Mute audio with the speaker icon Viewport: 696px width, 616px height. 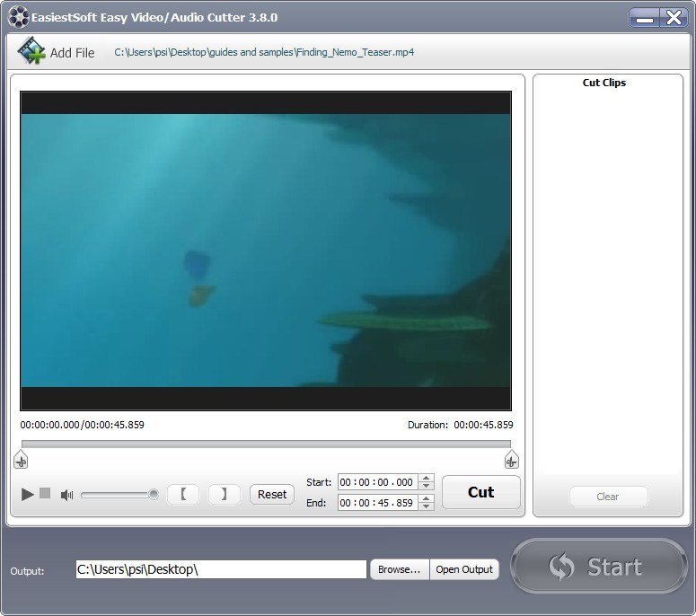click(x=66, y=495)
